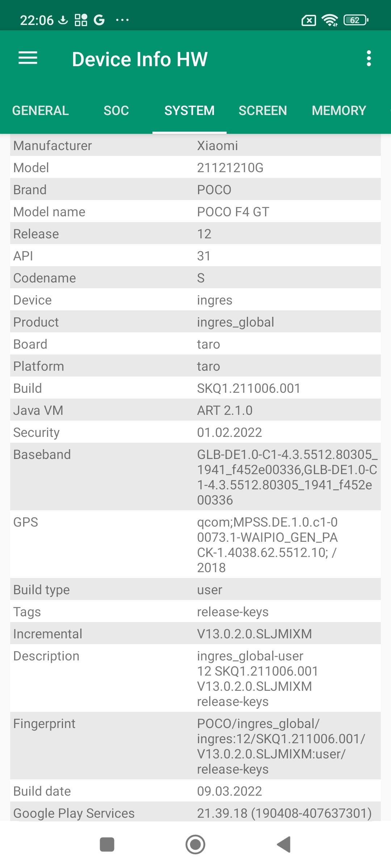The width and height of the screenshot is (391, 868).
Task: Switch to the GENERAL tab
Action: click(41, 111)
